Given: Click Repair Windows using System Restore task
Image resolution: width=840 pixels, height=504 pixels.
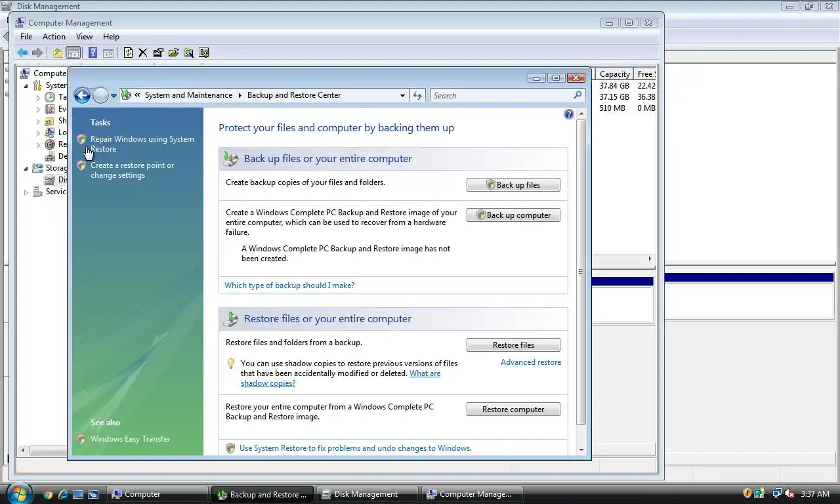Looking at the screenshot, I should point(142,144).
